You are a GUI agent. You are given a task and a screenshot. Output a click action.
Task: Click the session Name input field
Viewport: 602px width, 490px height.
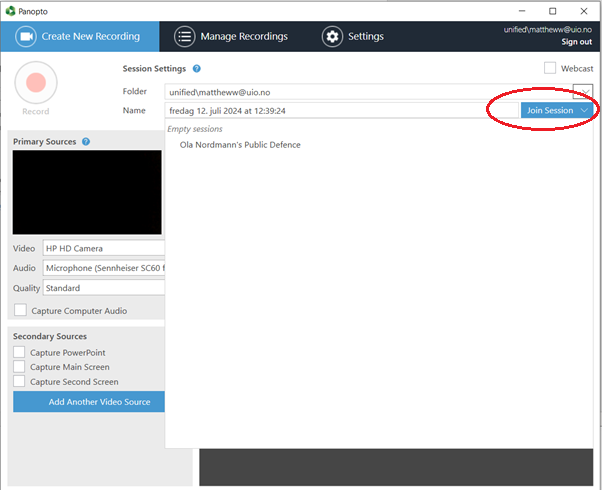(342, 111)
